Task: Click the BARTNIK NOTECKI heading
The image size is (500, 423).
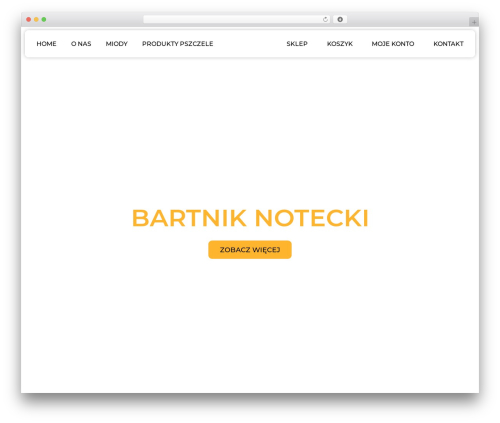Action: (250, 218)
